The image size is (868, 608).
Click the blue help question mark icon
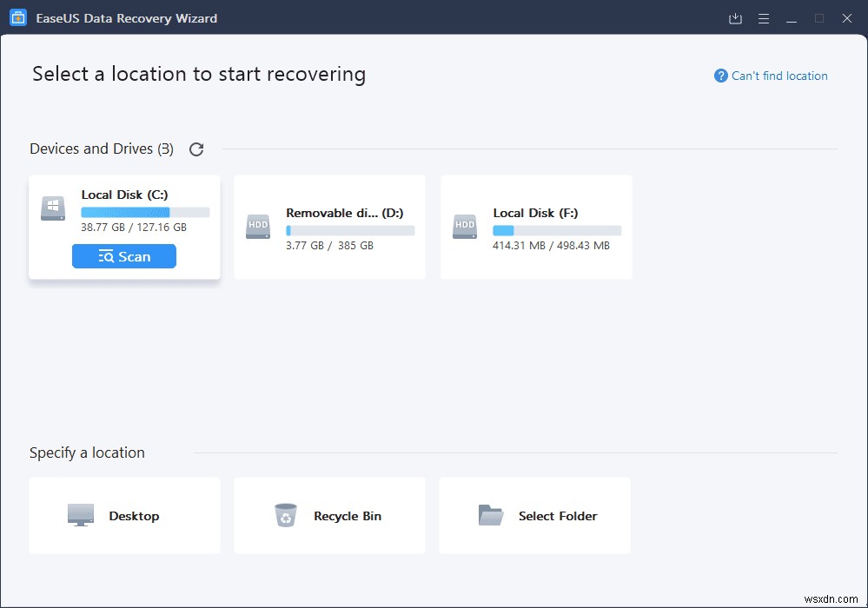coord(720,76)
